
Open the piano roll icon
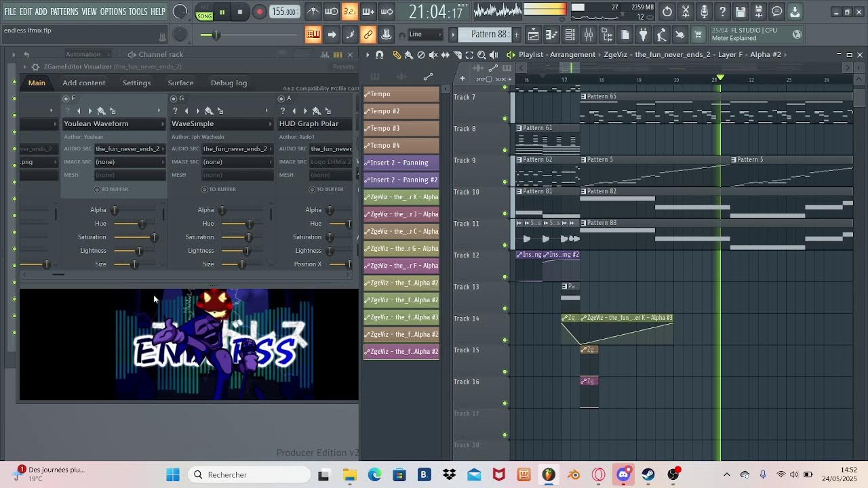552,35
